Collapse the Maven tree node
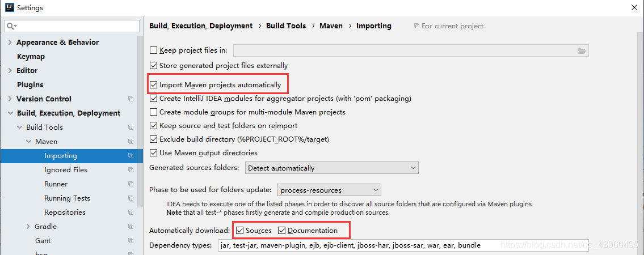The image size is (644, 255). [x=28, y=142]
